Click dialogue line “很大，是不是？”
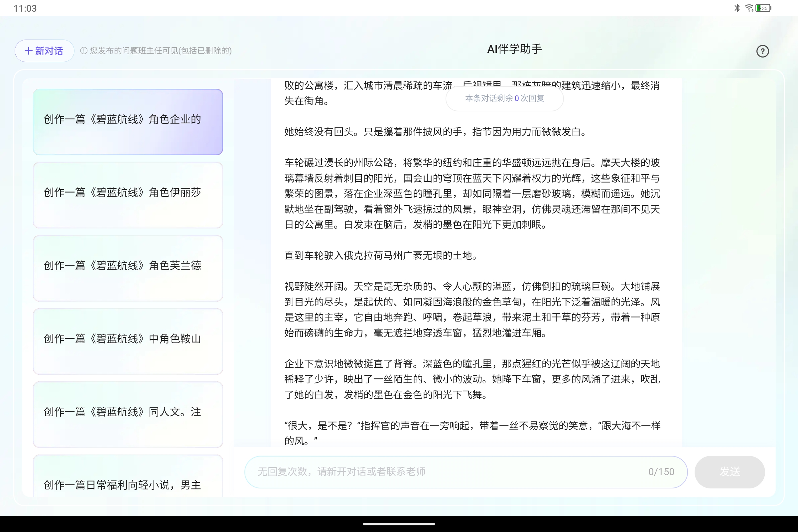The width and height of the screenshot is (798, 532). [472, 433]
